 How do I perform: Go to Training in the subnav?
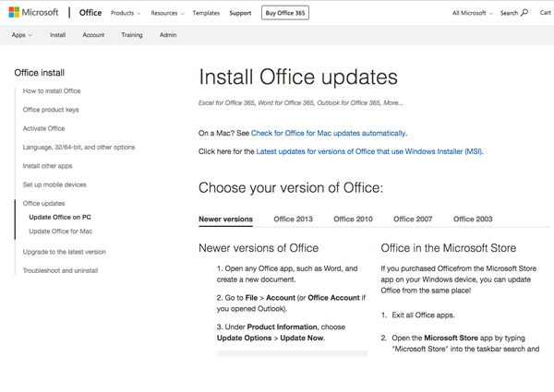(132, 35)
